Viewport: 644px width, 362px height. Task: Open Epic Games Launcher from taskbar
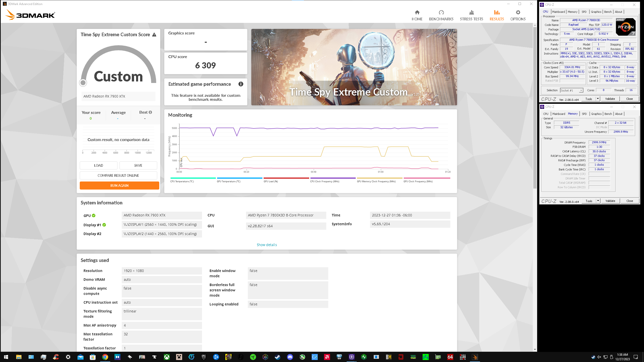pos(204,357)
